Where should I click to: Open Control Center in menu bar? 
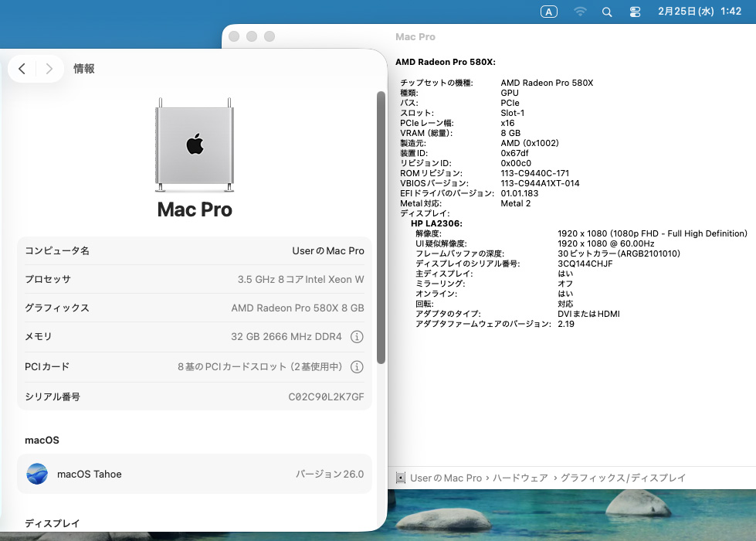click(635, 12)
